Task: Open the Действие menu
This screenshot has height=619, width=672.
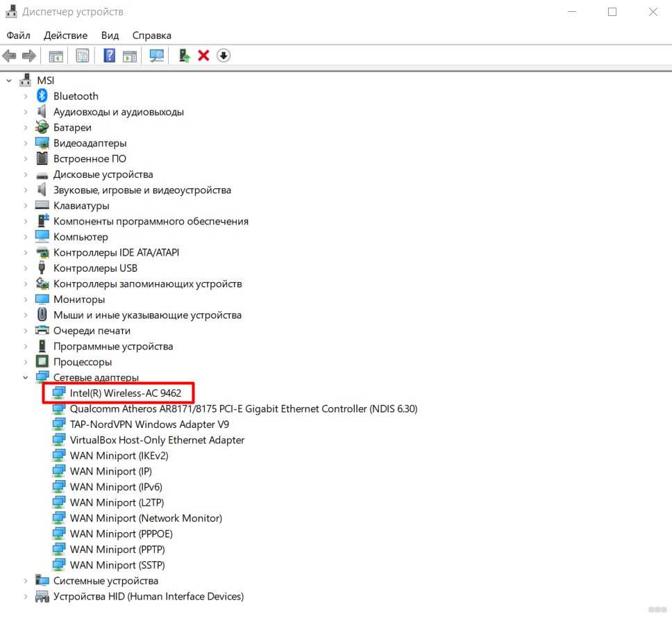Action: pos(65,35)
